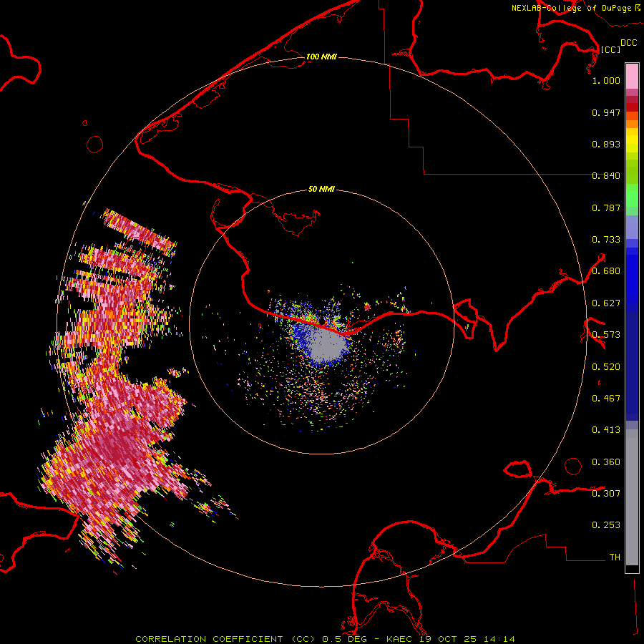Click the 0.840 color scale value
The image size is (644, 644).
click(606, 176)
